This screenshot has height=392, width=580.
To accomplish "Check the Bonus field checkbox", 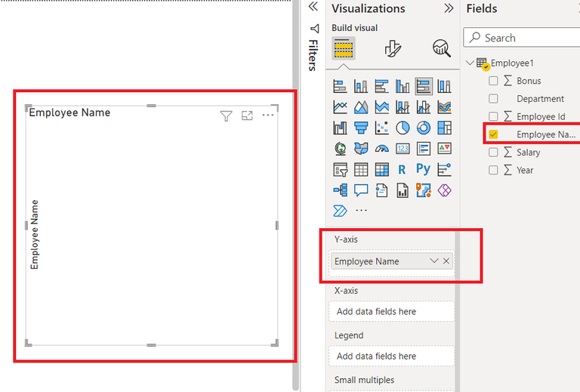I will [493, 81].
